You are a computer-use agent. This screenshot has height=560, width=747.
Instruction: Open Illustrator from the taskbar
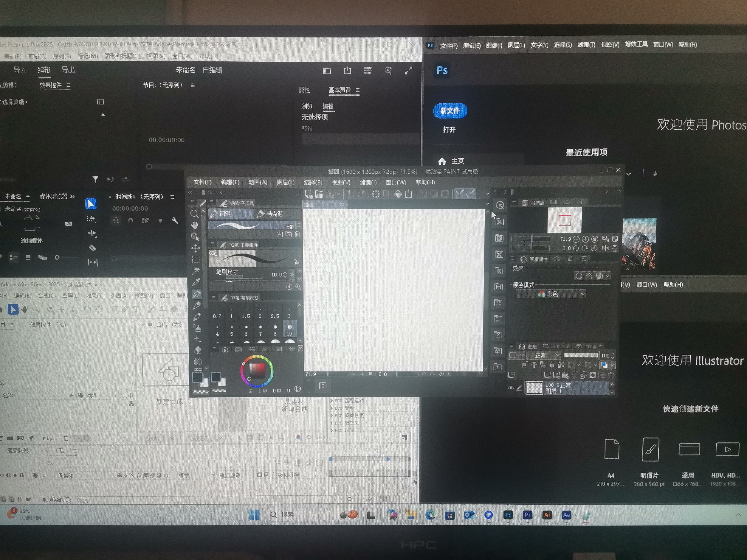[x=547, y=515]
